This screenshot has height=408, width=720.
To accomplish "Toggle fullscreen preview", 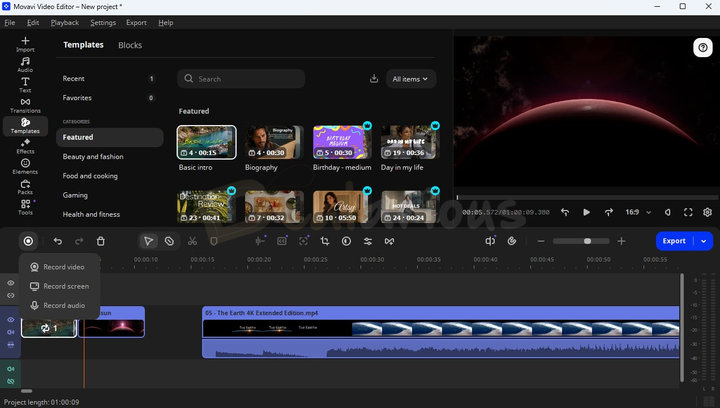I will [x=688, y=212].
